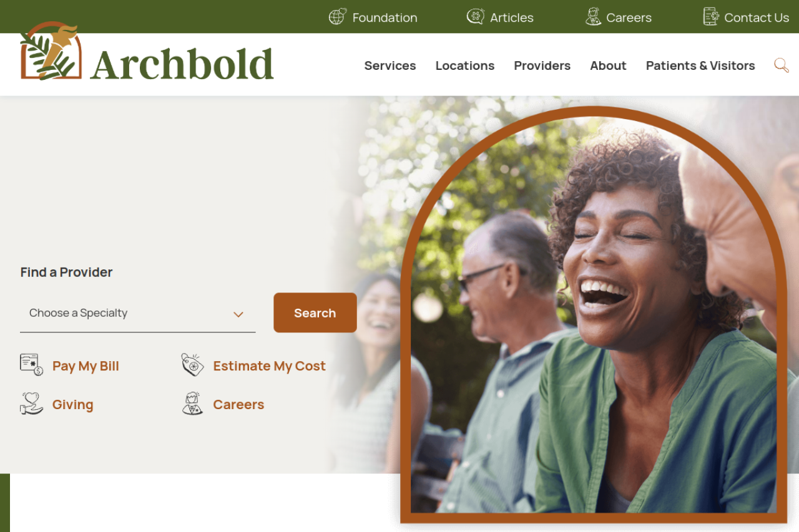Viewport: 799px width, 532px height.
Task: Click the Articles speech bubble icon
Action: click(476, 17)
